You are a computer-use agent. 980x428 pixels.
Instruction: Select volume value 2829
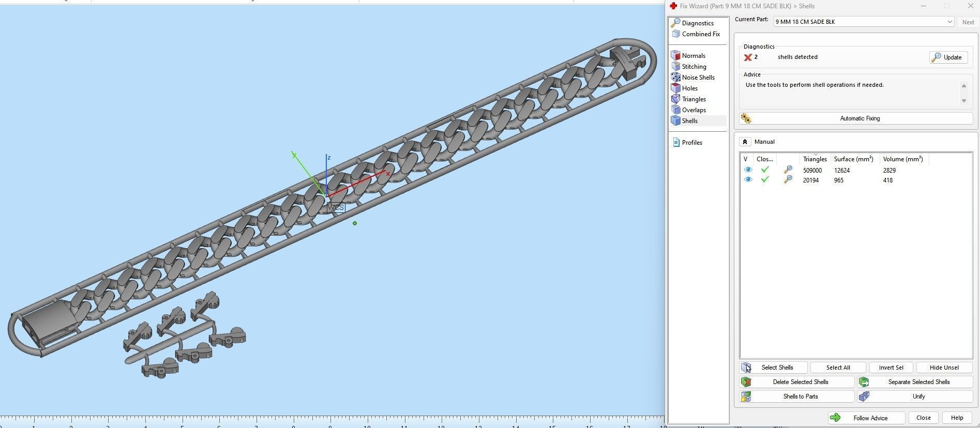(889, 170)
